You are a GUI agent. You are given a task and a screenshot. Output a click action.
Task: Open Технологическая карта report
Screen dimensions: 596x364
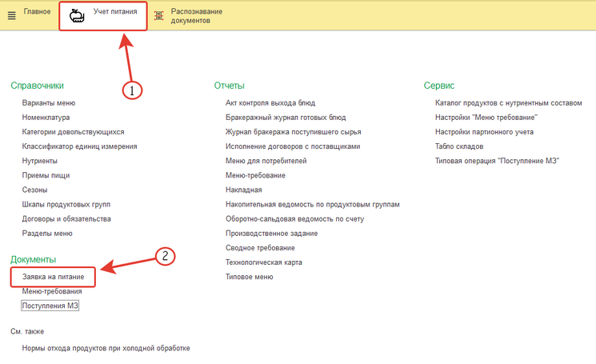(x=264, y=262)
